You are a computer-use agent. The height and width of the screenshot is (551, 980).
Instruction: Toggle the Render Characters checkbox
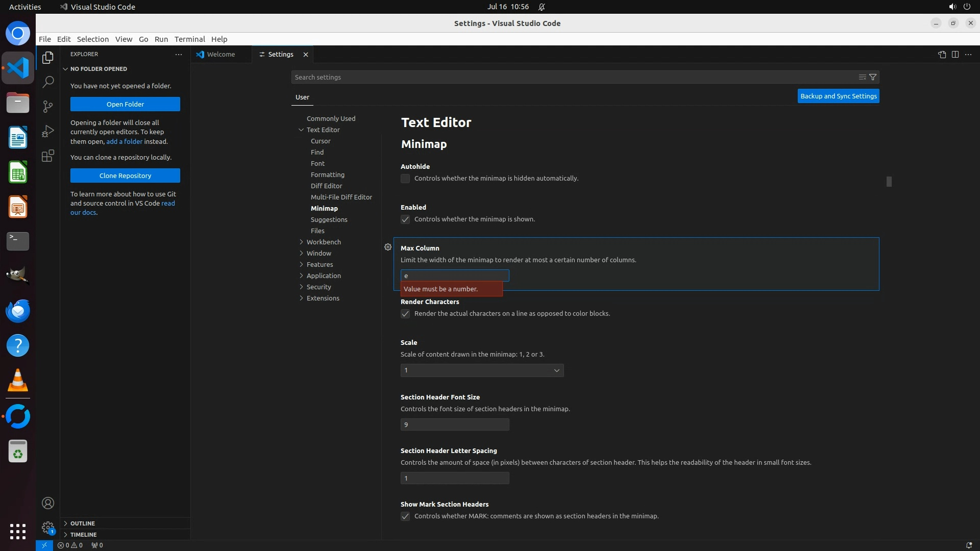pyautogui.click(x=405, y=314)
